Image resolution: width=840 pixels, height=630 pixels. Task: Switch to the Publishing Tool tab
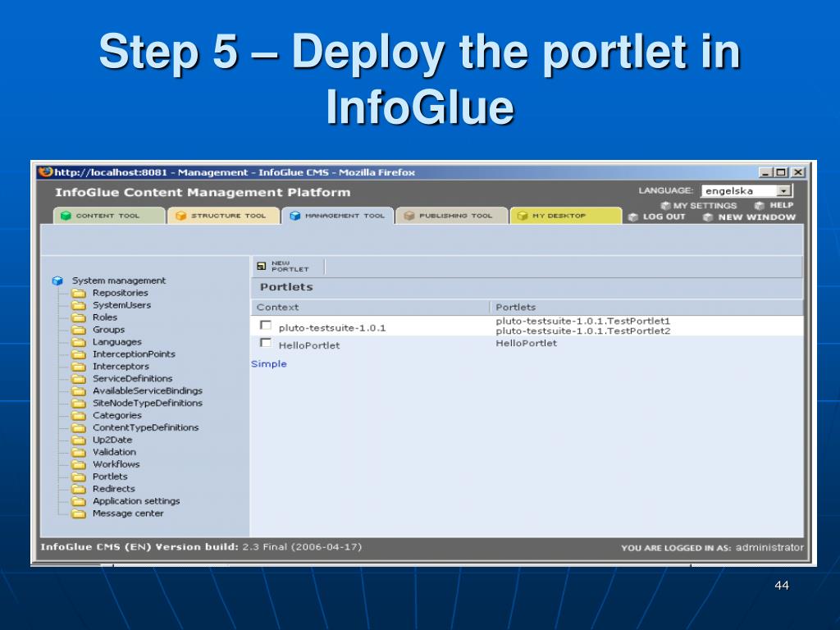click(x=452, y=216)
